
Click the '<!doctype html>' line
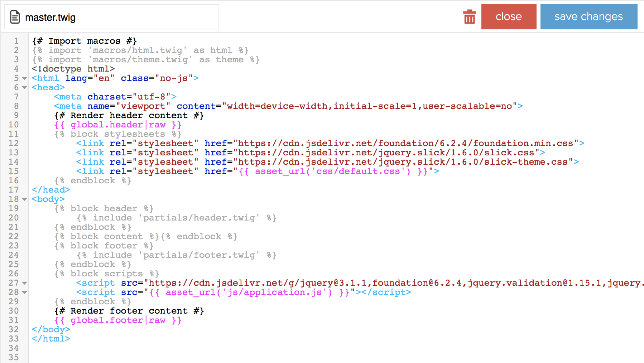pos(73,69)
